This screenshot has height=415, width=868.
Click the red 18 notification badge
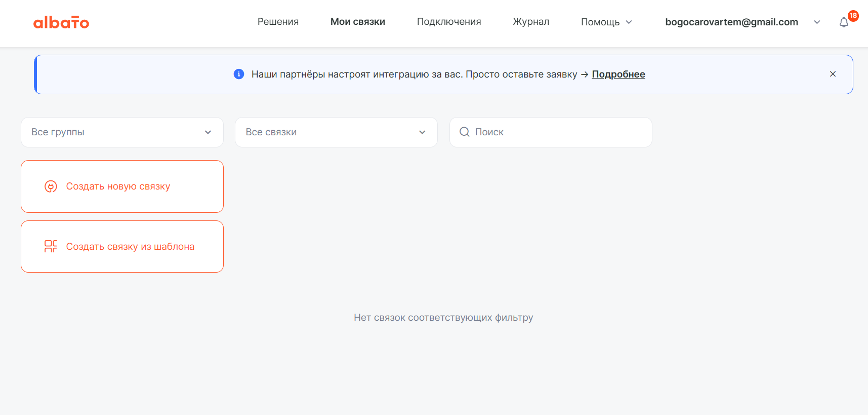tap(853, 16)
